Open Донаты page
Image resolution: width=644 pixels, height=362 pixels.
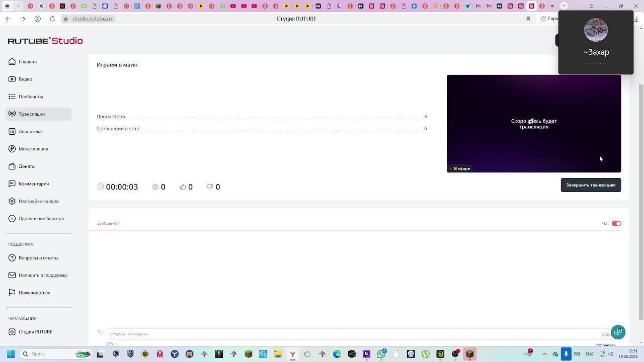[27, 166]
